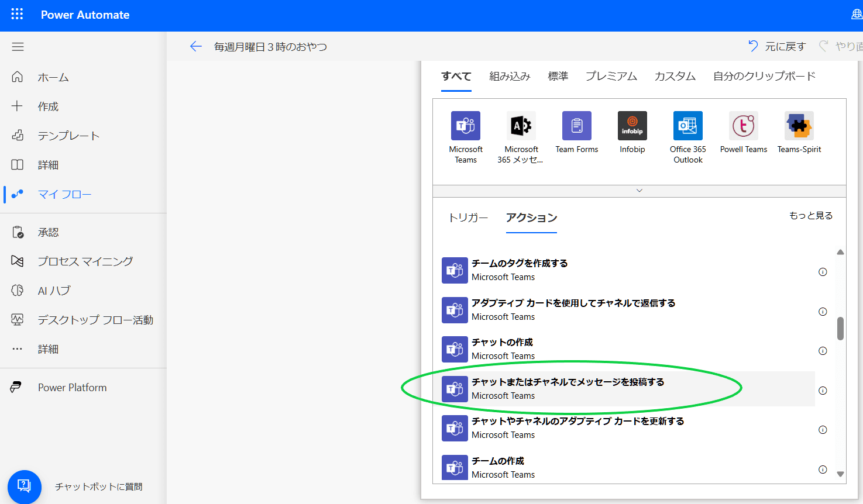Open the Infobip connector
The height and width of the screenshot is (504, 863).
pyautogui.click(x=632, y=125)
